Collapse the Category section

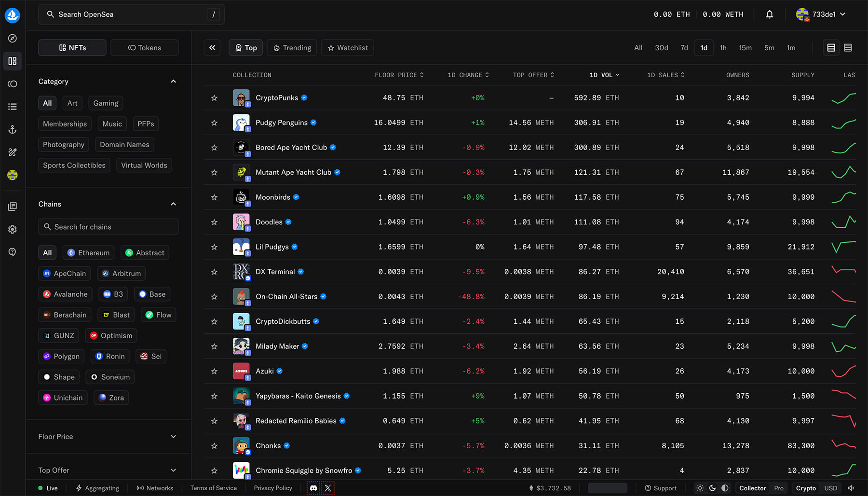173,82
